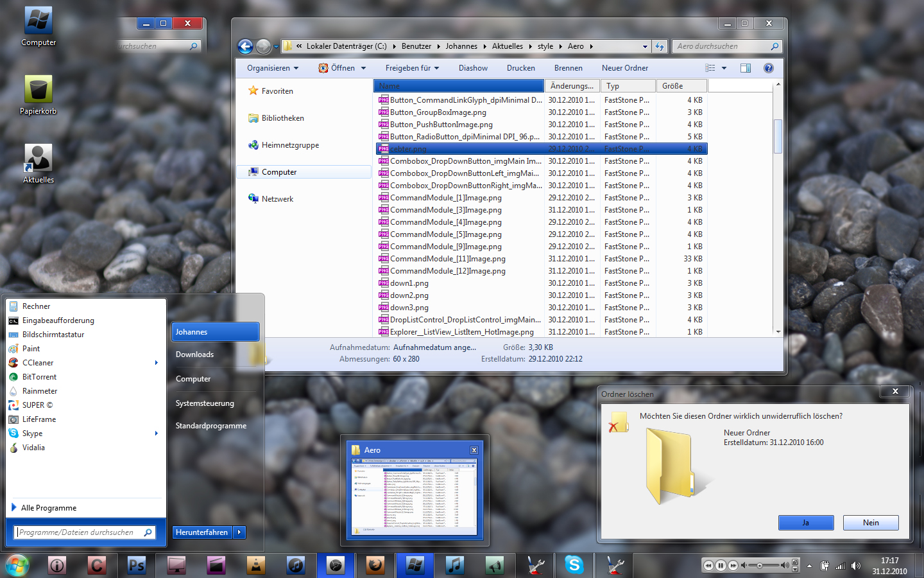The height and width of the screenshot is (578, 924).
Task: Open shutdown options arrow next to Herunterfahren
Action: (239, 532)
